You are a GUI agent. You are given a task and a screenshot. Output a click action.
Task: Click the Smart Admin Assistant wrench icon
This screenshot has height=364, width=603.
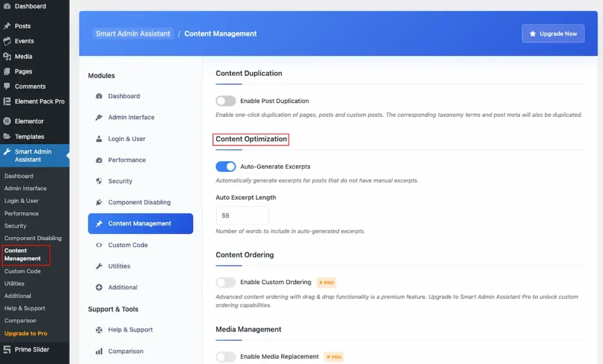tap(7, 151)
